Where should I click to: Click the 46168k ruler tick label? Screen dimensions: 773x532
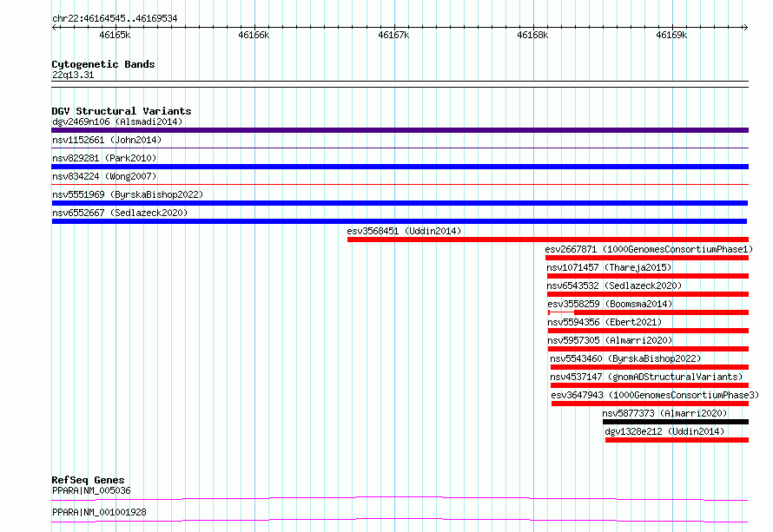[x=532, y=35]
